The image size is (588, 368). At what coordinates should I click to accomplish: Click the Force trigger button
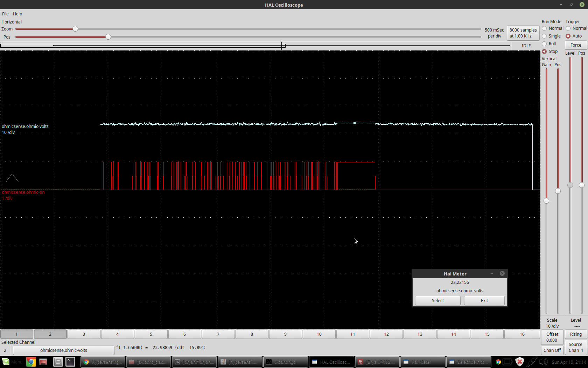pos(576,45)
